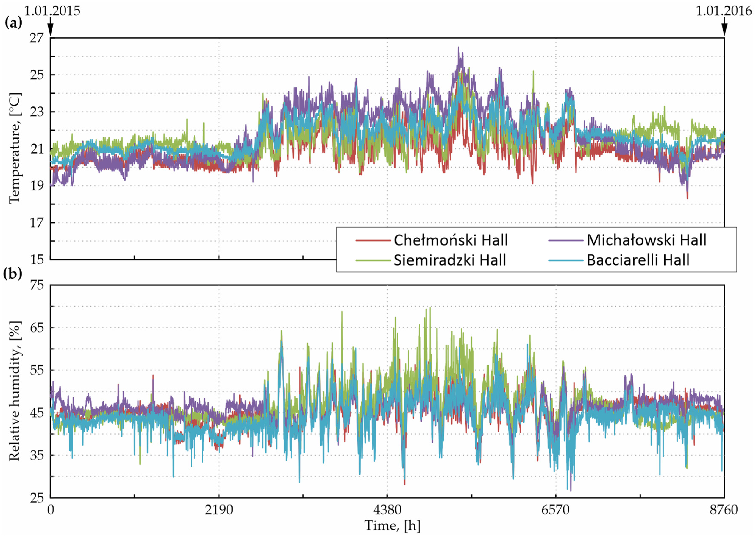This screenshot has width=756, height=538.
Task: Click the 8760 tick label on time axis
Action: [724, 510]
